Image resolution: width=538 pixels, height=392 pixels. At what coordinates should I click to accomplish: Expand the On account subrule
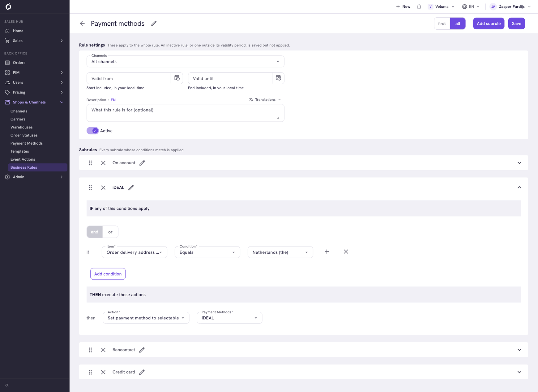click(x=519, y=163)
